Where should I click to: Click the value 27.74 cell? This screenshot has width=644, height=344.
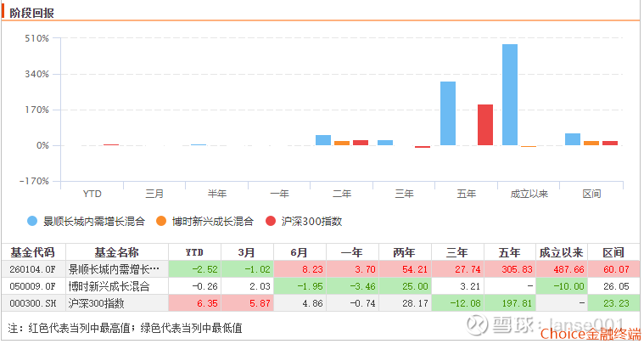tap(457, 269)
